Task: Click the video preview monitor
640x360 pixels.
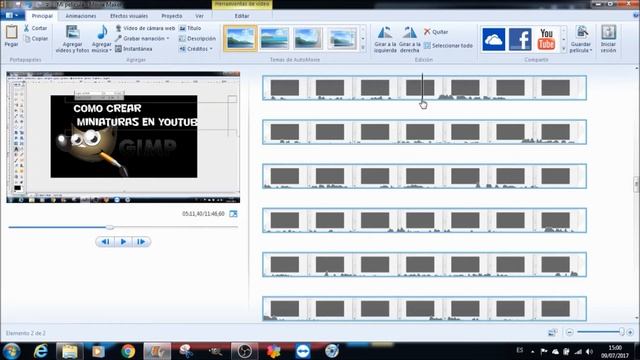Action: coord(123,137)
